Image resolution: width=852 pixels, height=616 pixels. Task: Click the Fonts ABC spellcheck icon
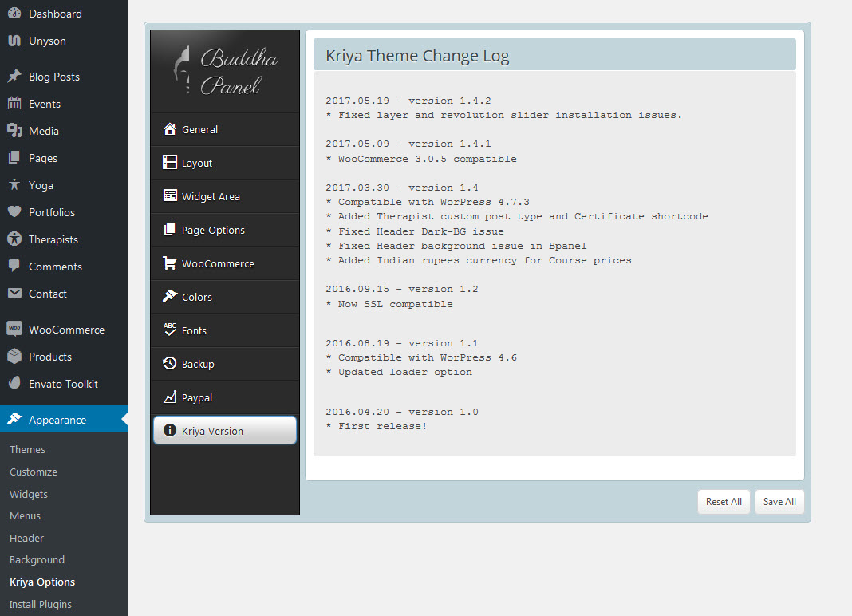coord(169,330)
